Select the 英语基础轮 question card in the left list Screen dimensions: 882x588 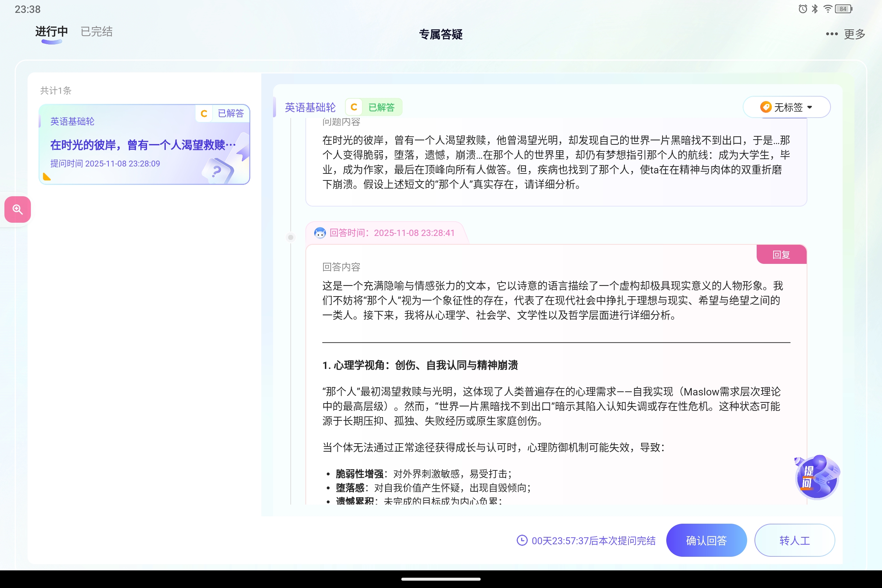pyautogui.click(x=144, y=145)
